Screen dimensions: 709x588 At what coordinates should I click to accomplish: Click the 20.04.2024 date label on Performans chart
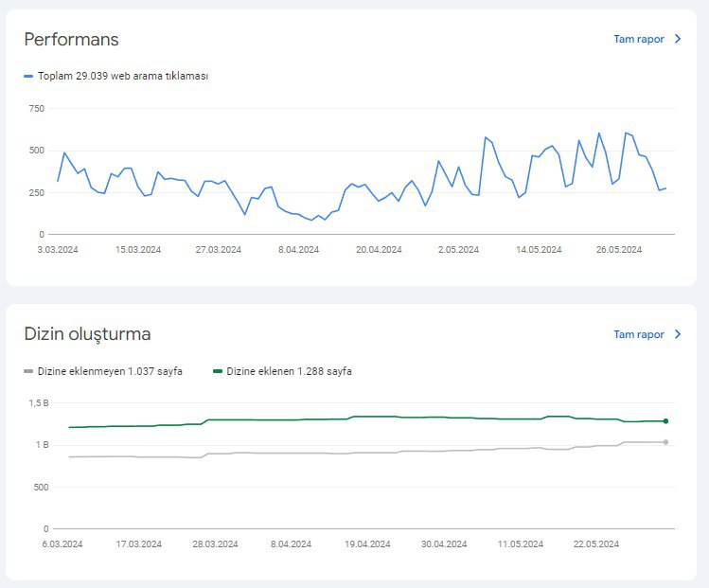(379, 250)
